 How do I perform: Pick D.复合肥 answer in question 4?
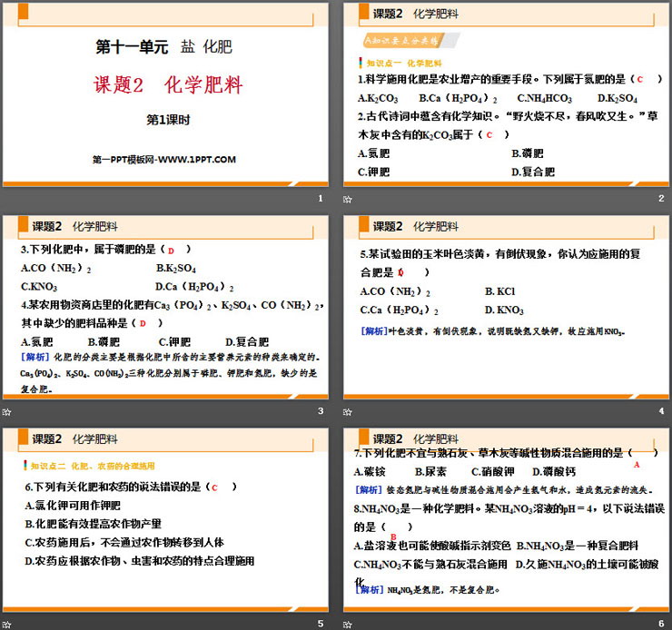(245, 341)
